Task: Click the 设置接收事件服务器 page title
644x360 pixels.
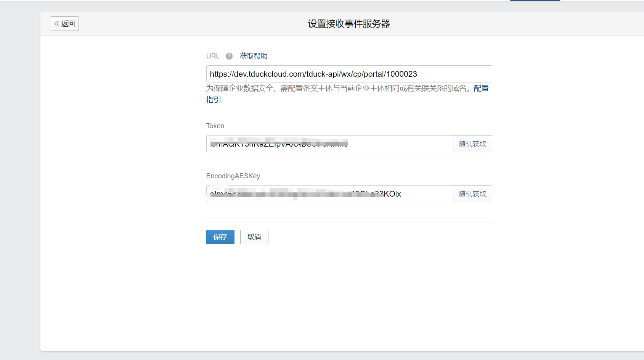Action: pyautogui.click(x=349, y=24)
